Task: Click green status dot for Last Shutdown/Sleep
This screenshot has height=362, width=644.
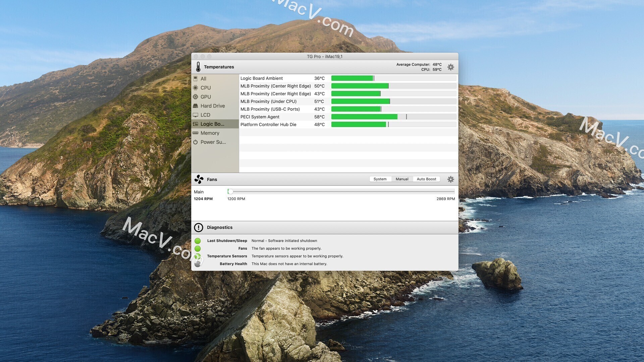Action: tap(198, 241)
